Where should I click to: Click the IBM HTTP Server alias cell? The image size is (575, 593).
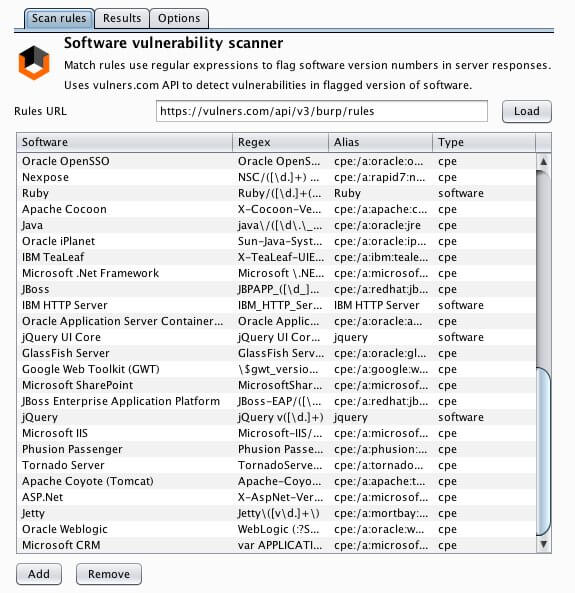[381, 305]
